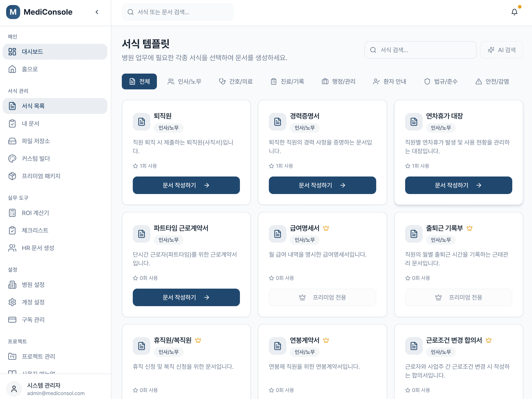Switch to the 인사/노무 category tab
The width and height of the screenshot is (532, 399).
(x=185, y=81)
